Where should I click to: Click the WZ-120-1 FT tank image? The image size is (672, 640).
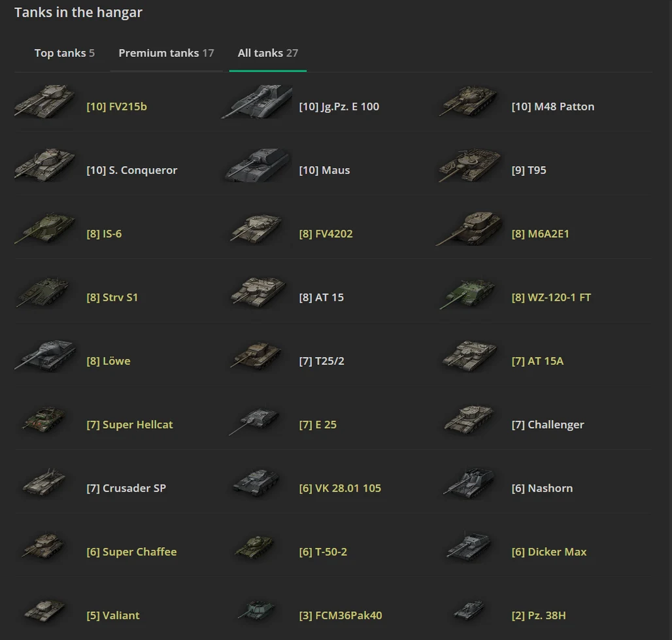tap(467, 294)
